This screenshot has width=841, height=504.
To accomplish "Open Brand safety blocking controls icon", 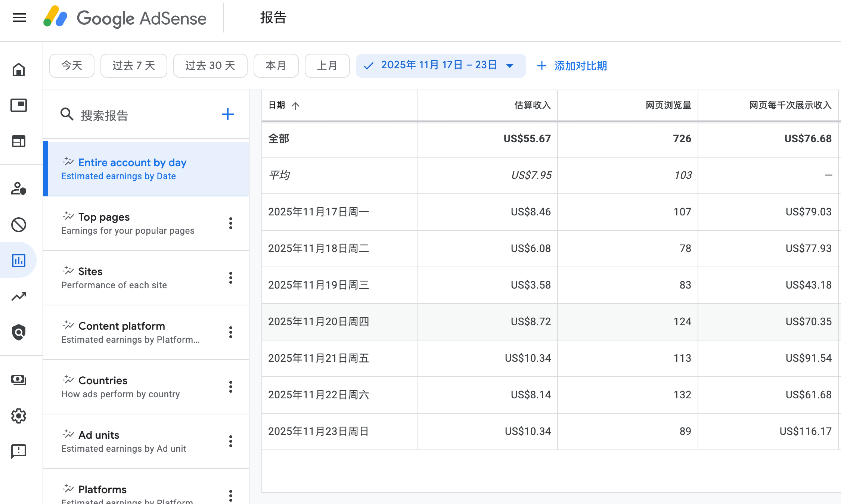I will (x=19, y=225).
